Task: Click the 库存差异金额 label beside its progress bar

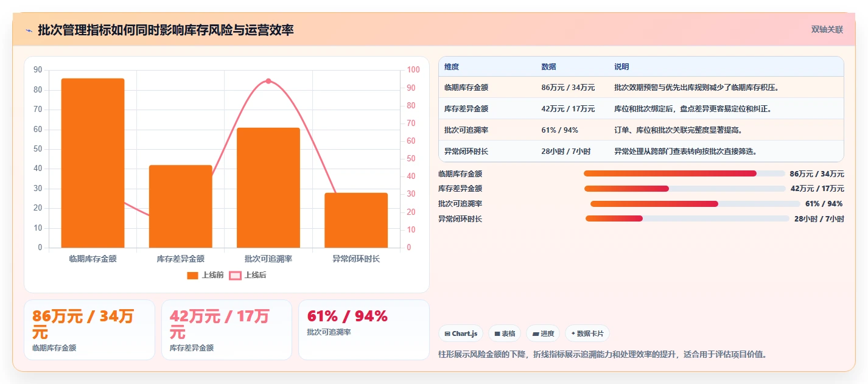Action: pos(460,189)
